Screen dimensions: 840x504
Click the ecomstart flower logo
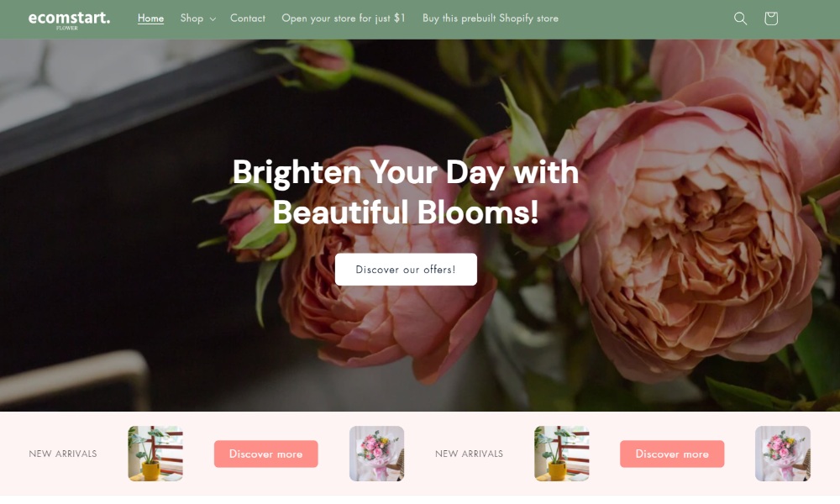click(x=69, y=20)
